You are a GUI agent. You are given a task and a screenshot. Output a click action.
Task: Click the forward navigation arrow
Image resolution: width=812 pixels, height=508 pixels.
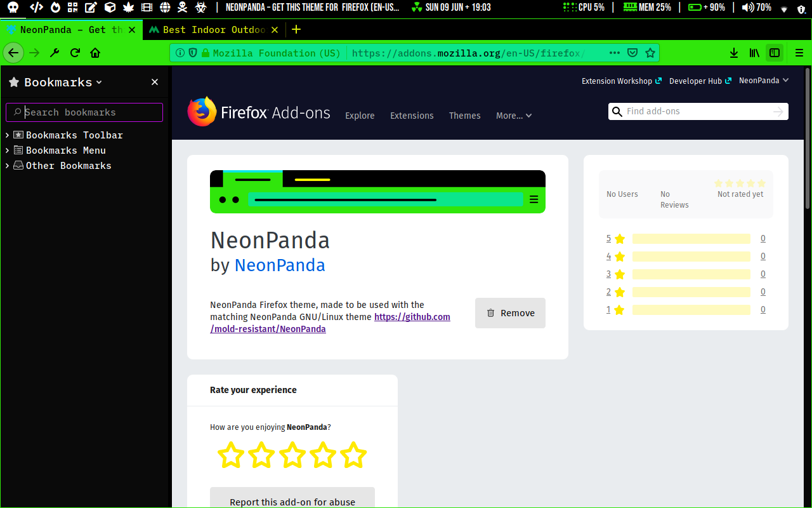click(x=34, y=53)
